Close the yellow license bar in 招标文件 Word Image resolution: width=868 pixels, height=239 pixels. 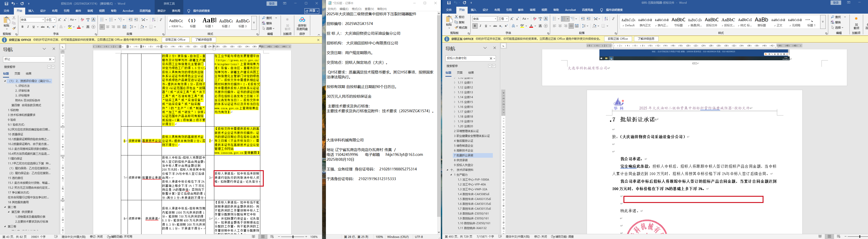318,40
